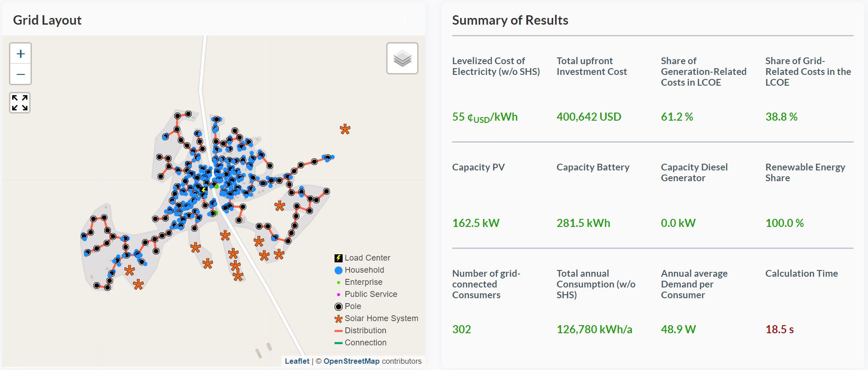Select the '400,642 USD' investment value
868x370 pixels.
pos(589,117)
